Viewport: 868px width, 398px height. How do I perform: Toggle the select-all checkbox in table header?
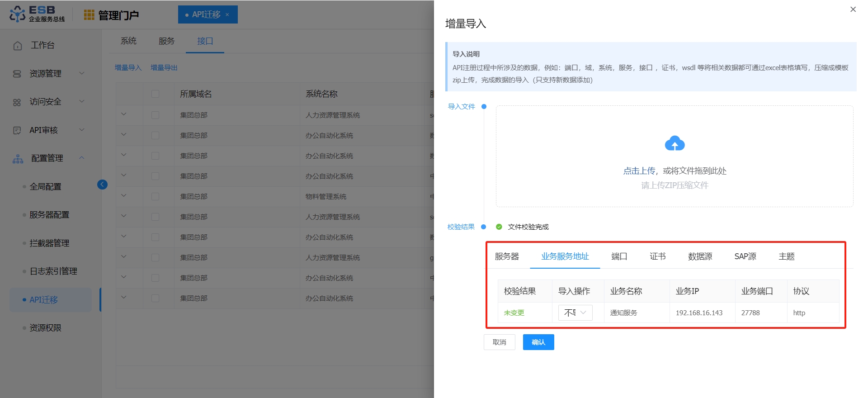[155, 94]
